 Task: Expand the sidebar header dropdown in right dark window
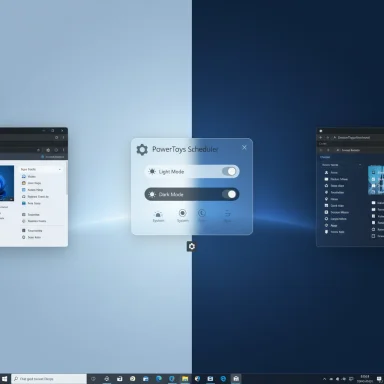coord(360,165)
